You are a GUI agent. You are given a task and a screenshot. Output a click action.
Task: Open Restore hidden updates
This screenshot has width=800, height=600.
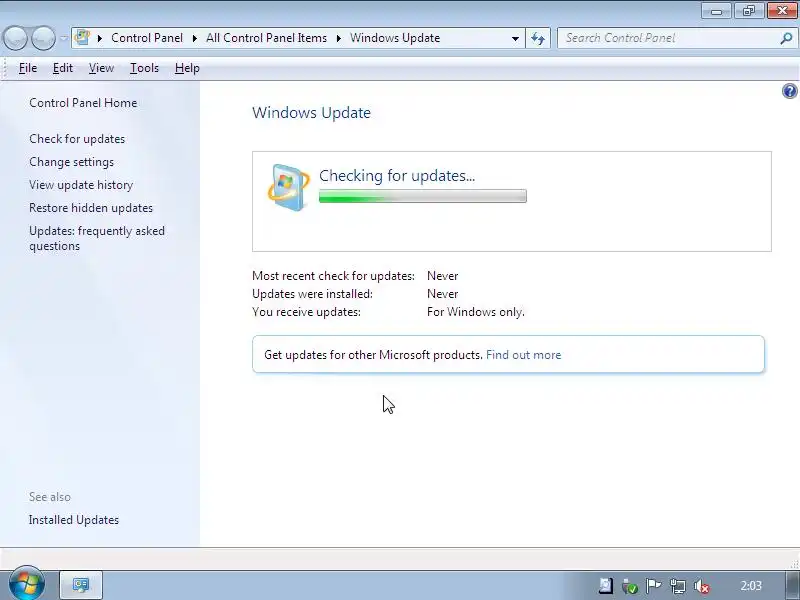click(91, 208)
